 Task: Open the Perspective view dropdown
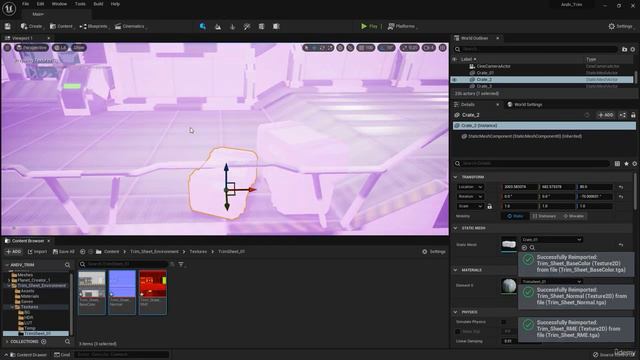31,48
